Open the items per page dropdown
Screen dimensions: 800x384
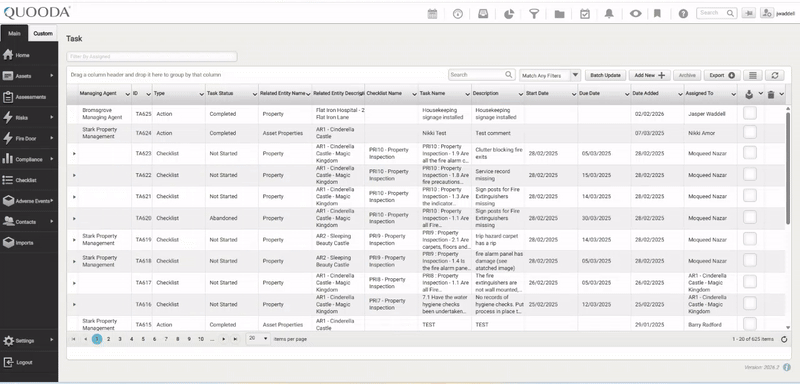258,339
